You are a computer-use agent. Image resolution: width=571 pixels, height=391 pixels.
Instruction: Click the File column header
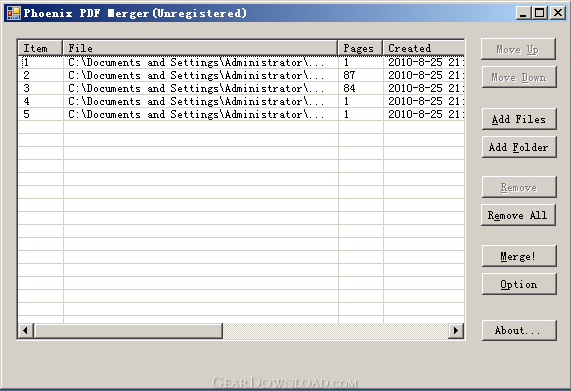200,48
